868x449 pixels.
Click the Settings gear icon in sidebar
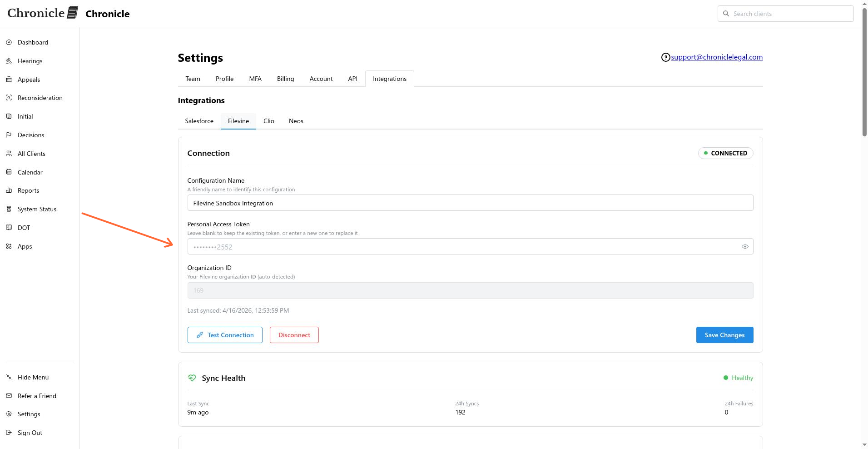point(9,414)
